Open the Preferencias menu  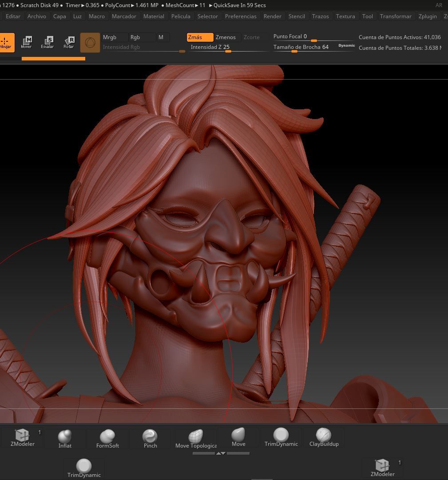[x=241, y=16]
